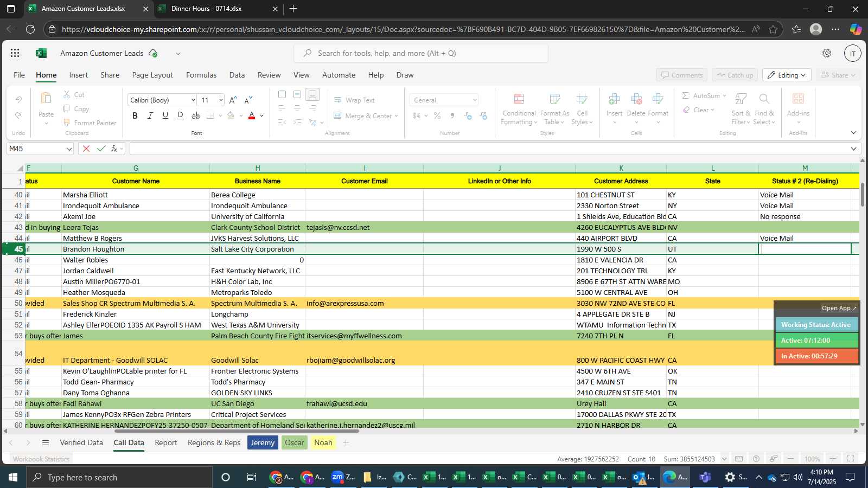868x488 pixels.
Task: Apply strikethrough formatting
Action: pyautogui.click(x=196, y=115)
